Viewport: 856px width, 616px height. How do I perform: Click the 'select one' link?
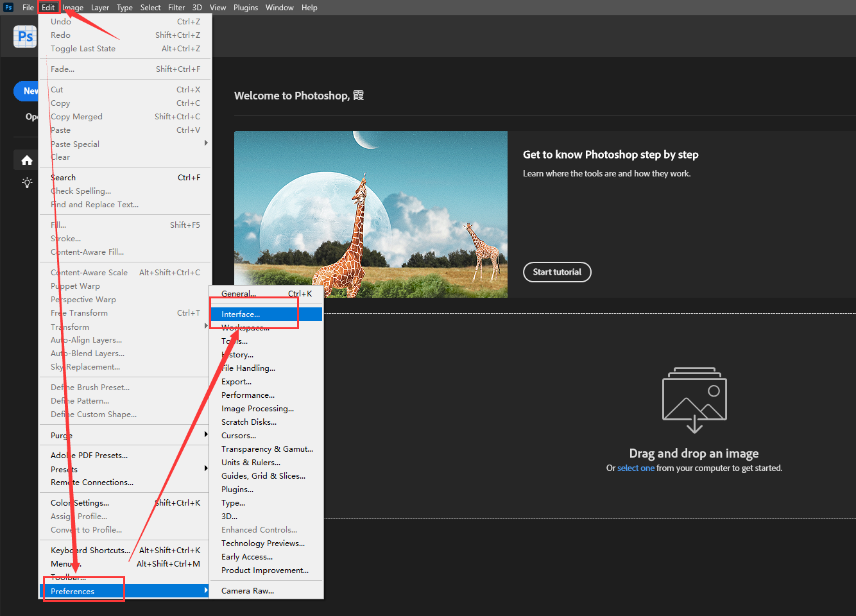636,468
